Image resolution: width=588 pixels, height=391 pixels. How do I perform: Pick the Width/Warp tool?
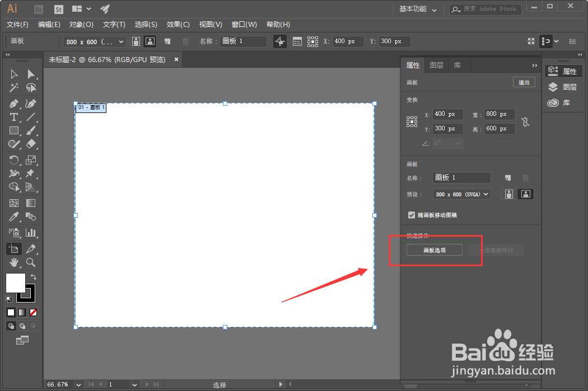(14, 173)
